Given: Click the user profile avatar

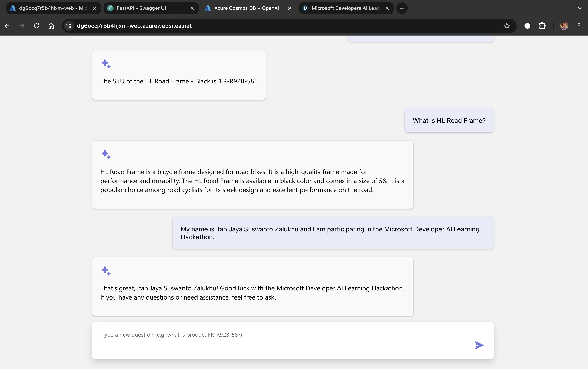Looking at the screenshot, I should coord(564,26).
